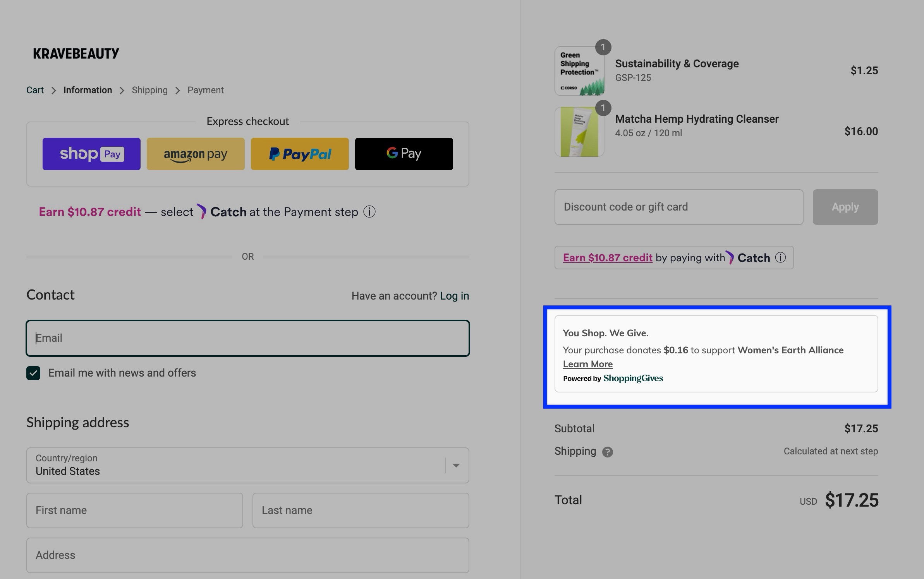Go back to Cart breadcrumb
Screen dimensions: 924x579
click(x=35, y=90)
